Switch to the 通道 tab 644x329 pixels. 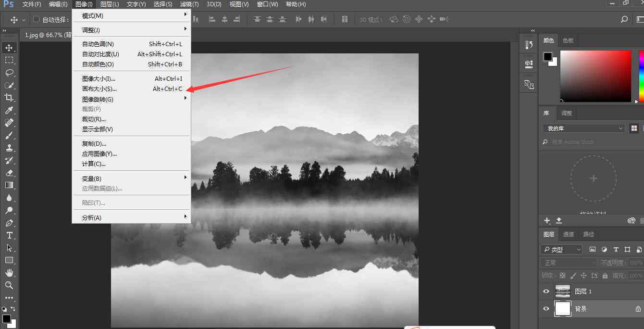(x=569, y=234)
